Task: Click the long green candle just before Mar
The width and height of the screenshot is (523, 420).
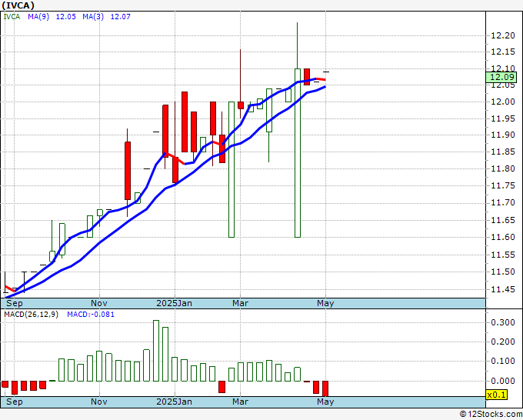Action: pos(232,169)
